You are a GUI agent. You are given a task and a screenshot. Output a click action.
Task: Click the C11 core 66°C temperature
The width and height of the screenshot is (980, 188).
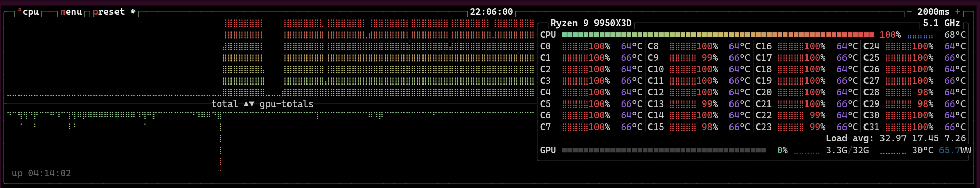[x=739, y=81]
